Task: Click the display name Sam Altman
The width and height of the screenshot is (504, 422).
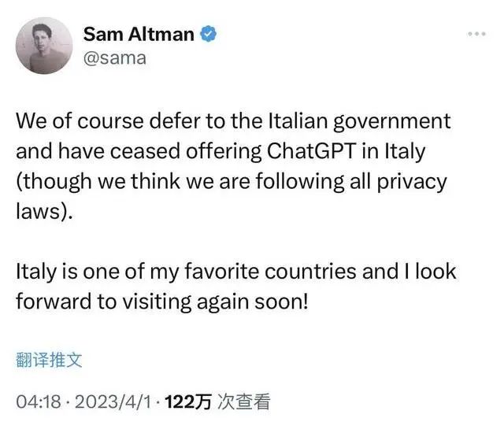Action: pyautogui.click(x=139, y=34)
